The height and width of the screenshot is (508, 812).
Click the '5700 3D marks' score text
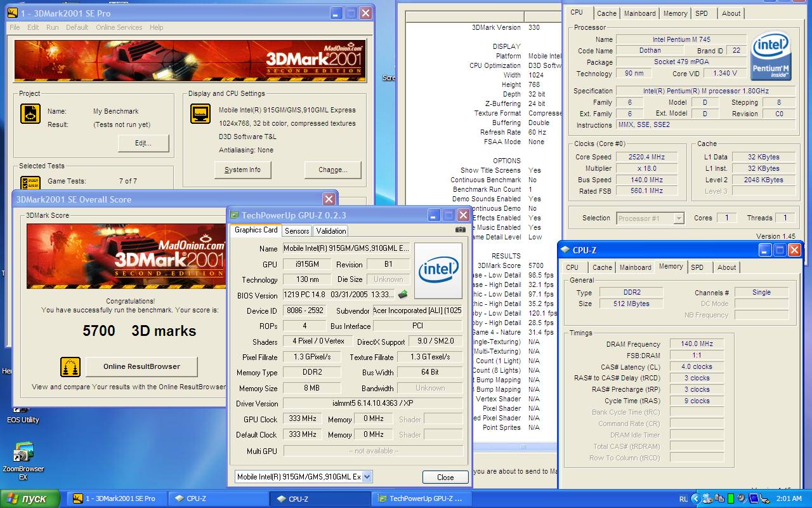pyautogui.click(x=140, y=331)
